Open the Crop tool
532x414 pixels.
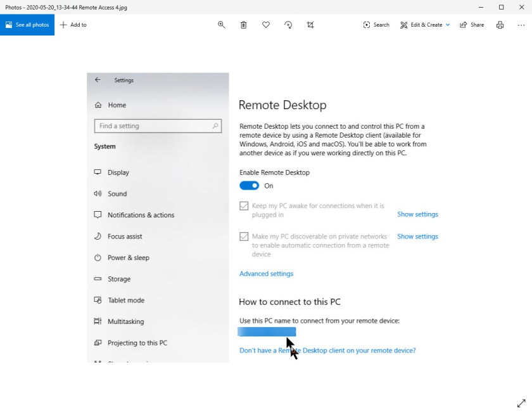(x=310, y=25)
